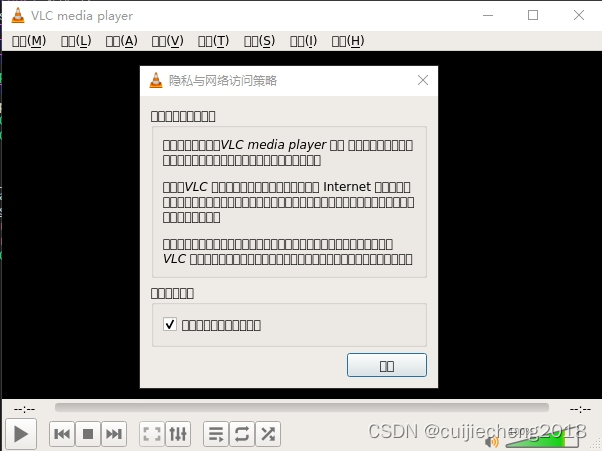Open the Tools (S) menu
Image resolution: width=602 pixels, height=451 pixels.
click(x=259, y=41)
